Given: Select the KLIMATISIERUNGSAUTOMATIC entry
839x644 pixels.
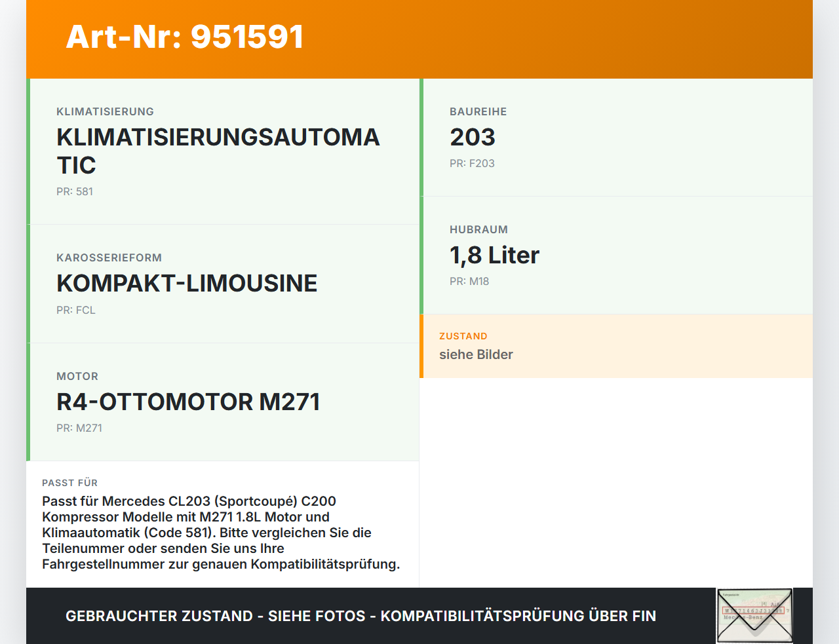Looking at the screenshot, I should [218, 151].
